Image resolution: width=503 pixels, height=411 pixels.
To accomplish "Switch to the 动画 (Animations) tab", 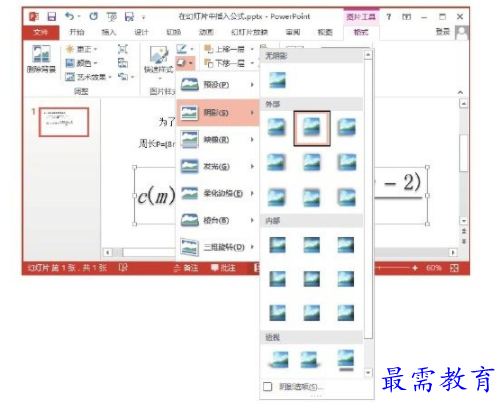I will 206,32.
